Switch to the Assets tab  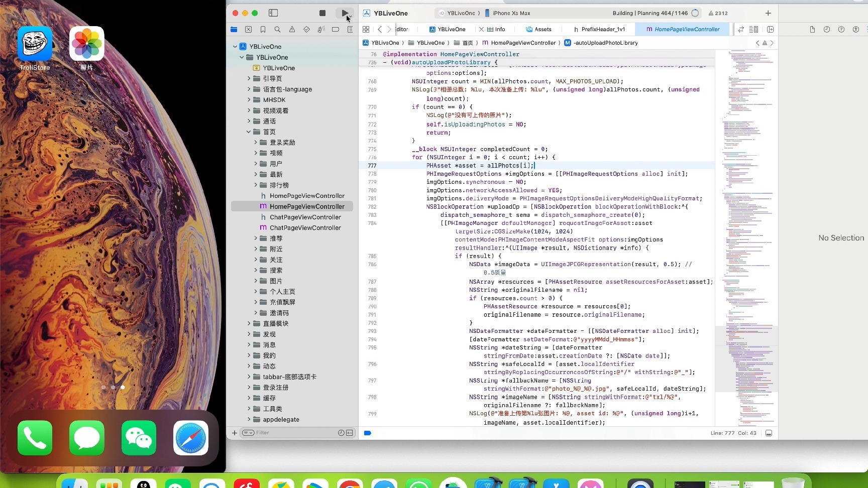tap(538, 30)
